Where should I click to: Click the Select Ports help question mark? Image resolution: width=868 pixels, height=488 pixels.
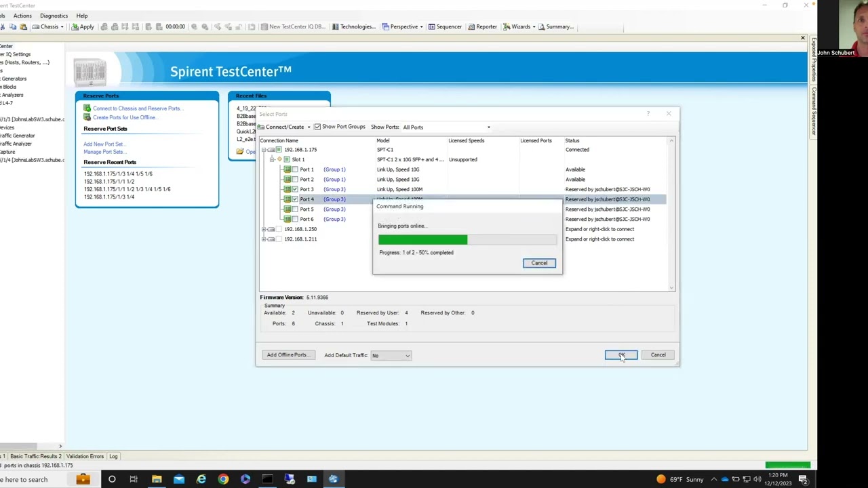[648, 114]
